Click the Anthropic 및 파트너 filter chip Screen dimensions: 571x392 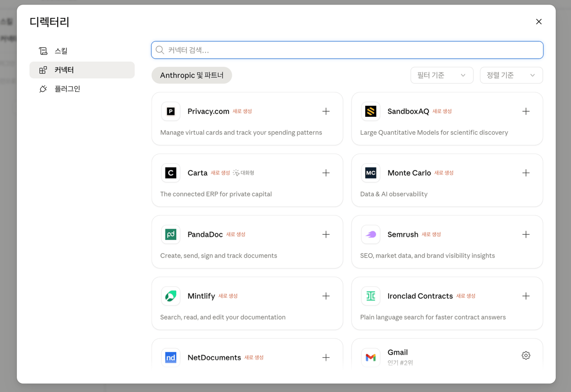[x=192, y=76]
